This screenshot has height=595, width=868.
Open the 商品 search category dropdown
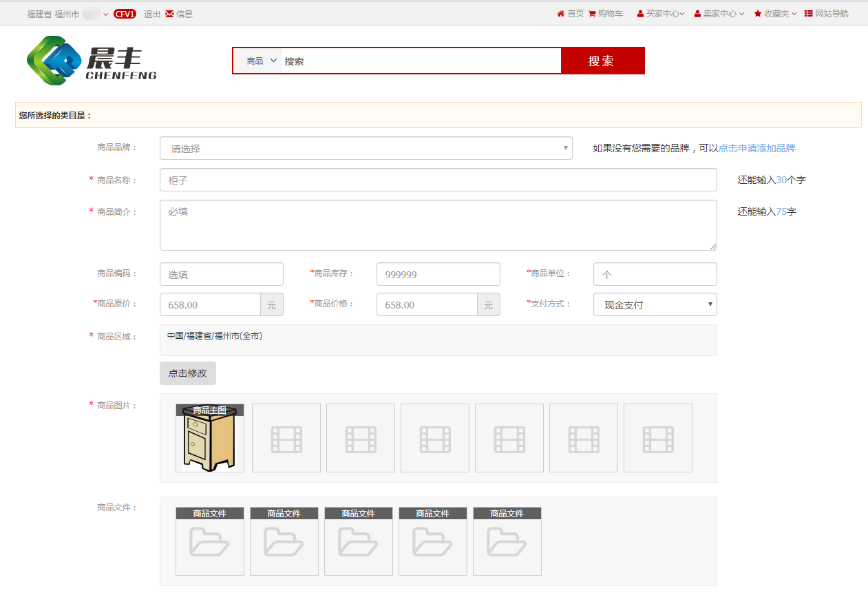click(261, 61)
